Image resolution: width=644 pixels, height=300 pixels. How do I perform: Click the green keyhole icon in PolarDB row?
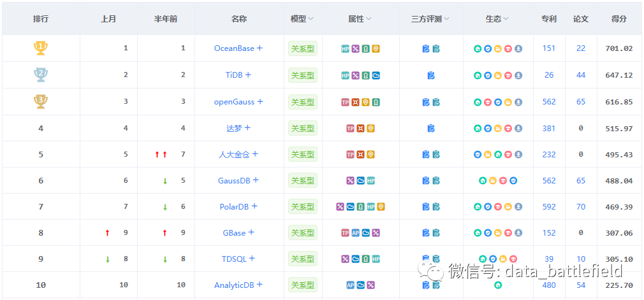point(361,207)
